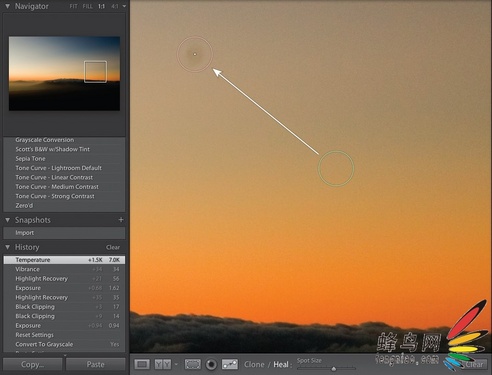Switch spot mode to Heal

(x=281, y=364)
